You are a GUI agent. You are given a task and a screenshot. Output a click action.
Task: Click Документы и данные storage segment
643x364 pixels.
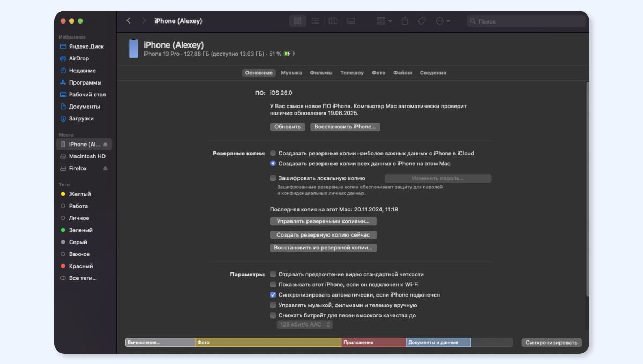tap(438, 343)
